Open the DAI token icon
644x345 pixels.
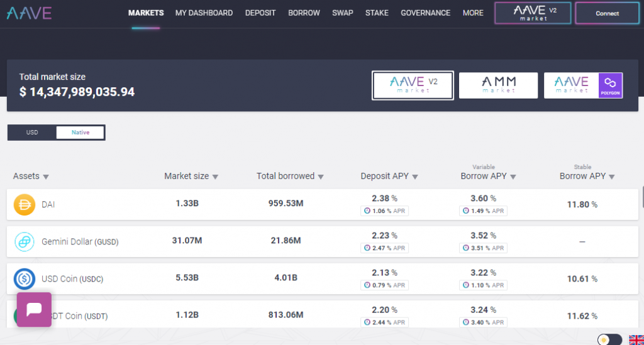pos(25,204)
